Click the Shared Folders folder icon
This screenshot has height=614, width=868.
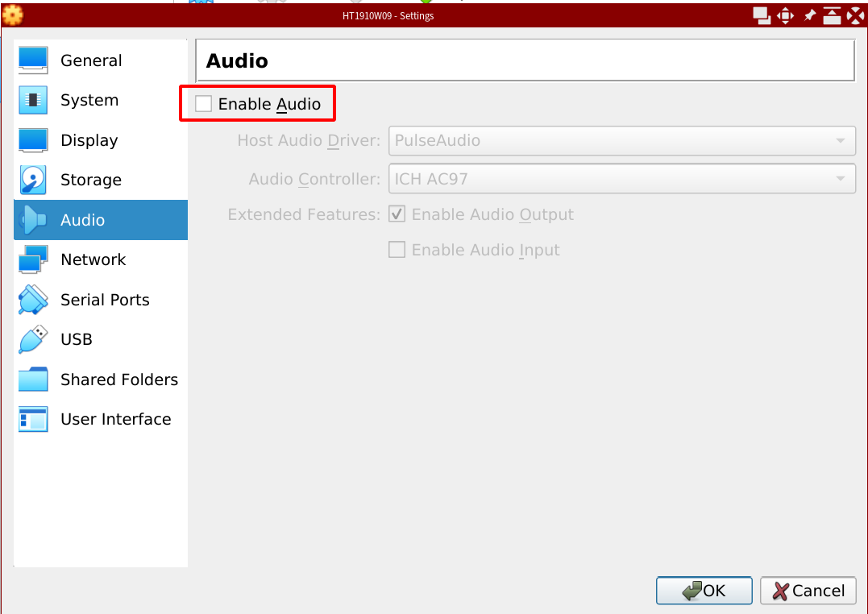(x=33, y=380)
